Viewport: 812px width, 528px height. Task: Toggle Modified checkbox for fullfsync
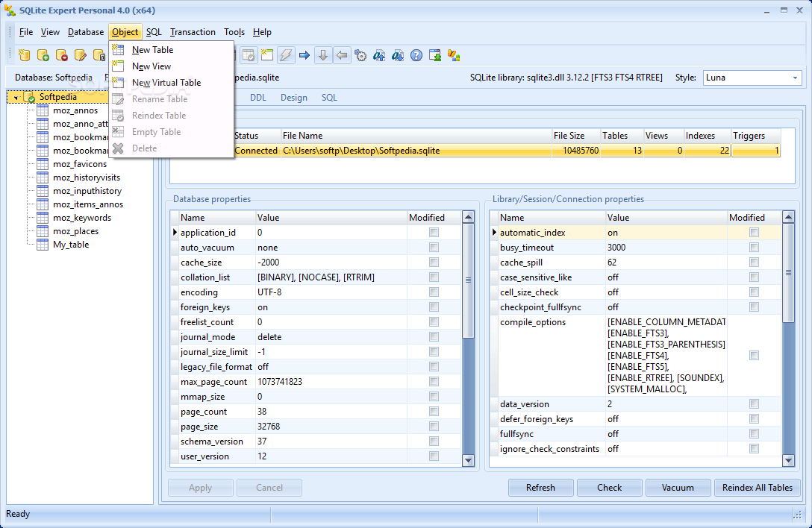[x=754, y=434]
